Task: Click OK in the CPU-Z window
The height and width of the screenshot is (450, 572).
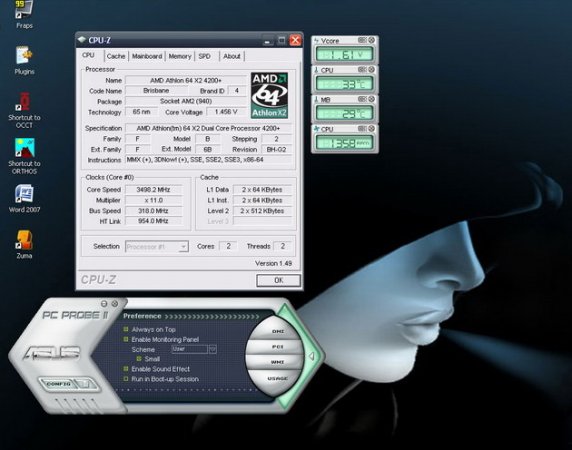Action: pos(278,280)
